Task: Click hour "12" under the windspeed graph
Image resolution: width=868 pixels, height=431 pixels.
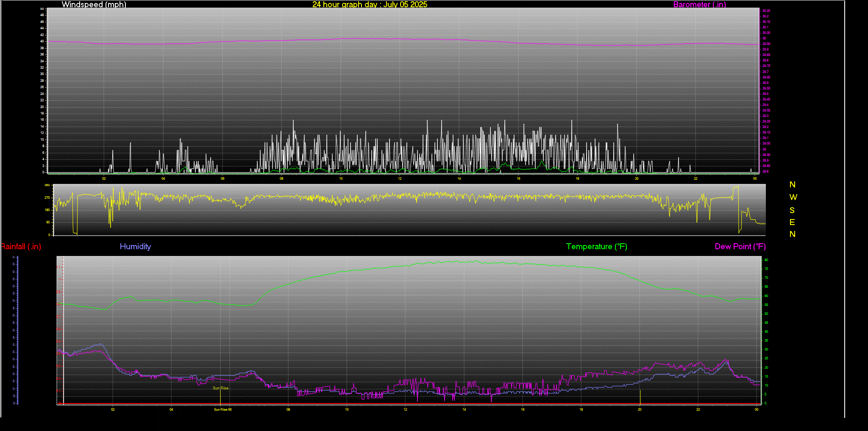Action: tap(400, 178)
